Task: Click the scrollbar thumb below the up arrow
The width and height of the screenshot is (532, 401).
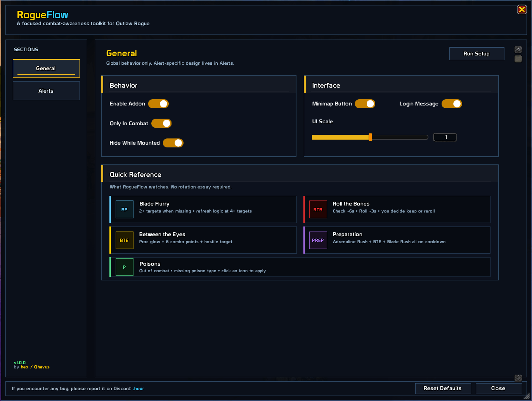Action: click(x=518, y=59)
